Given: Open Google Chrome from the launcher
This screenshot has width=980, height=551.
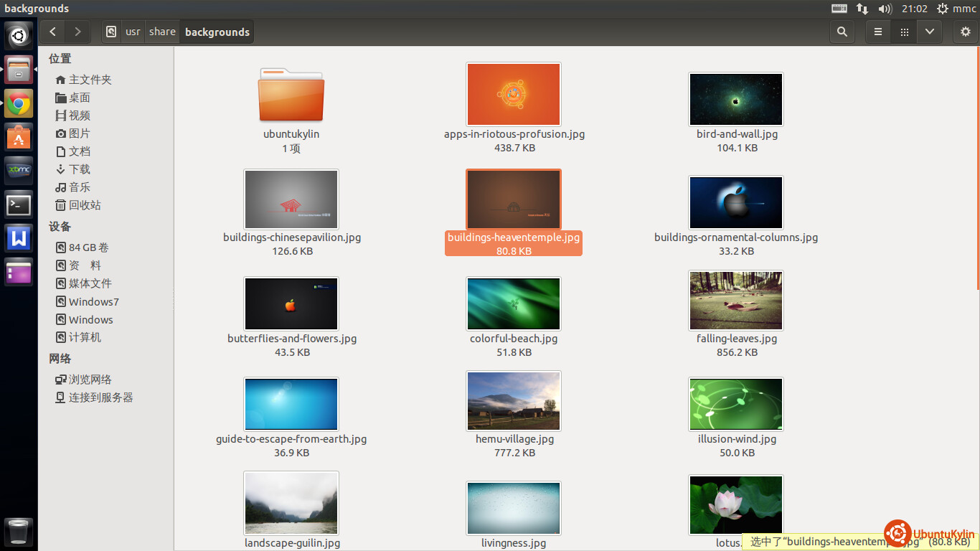Looking at the screenshot, I should [x=19, y=103].
